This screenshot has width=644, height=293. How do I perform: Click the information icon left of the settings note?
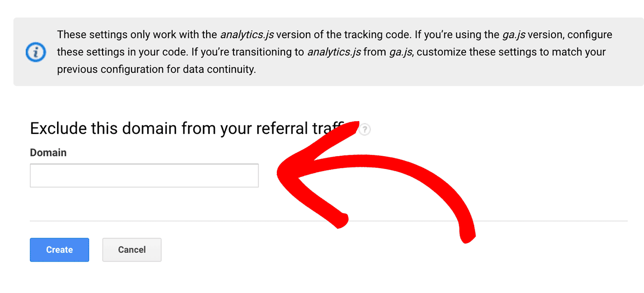(x=36, y=52)
